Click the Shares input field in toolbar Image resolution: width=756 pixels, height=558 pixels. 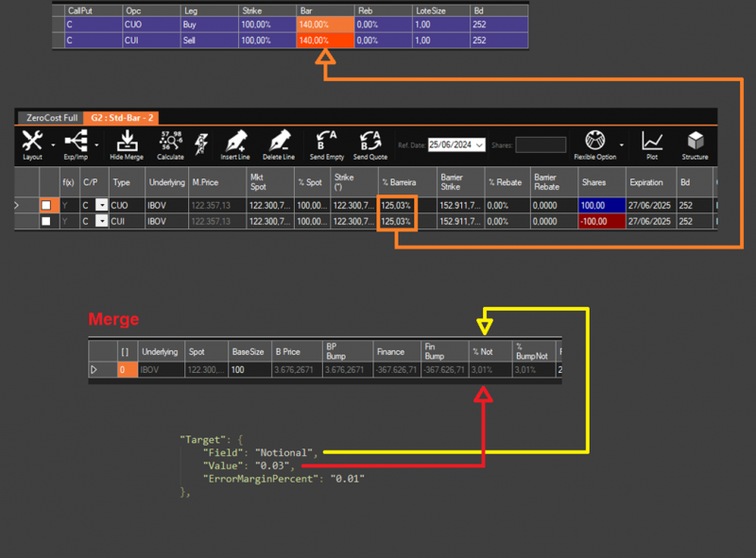pos(541,145)
